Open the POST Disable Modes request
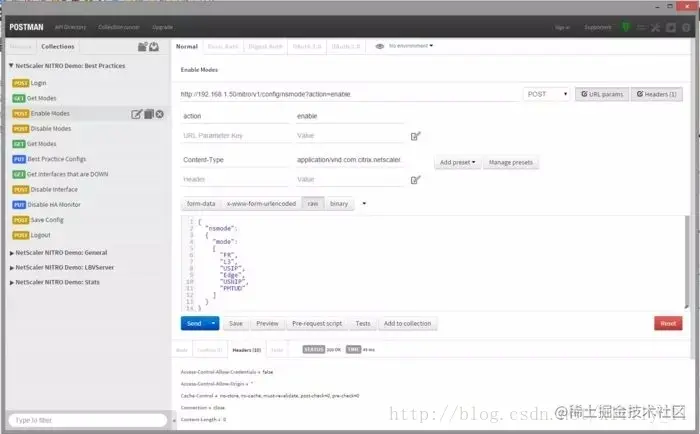700x434 pixels. click(88, 129)
